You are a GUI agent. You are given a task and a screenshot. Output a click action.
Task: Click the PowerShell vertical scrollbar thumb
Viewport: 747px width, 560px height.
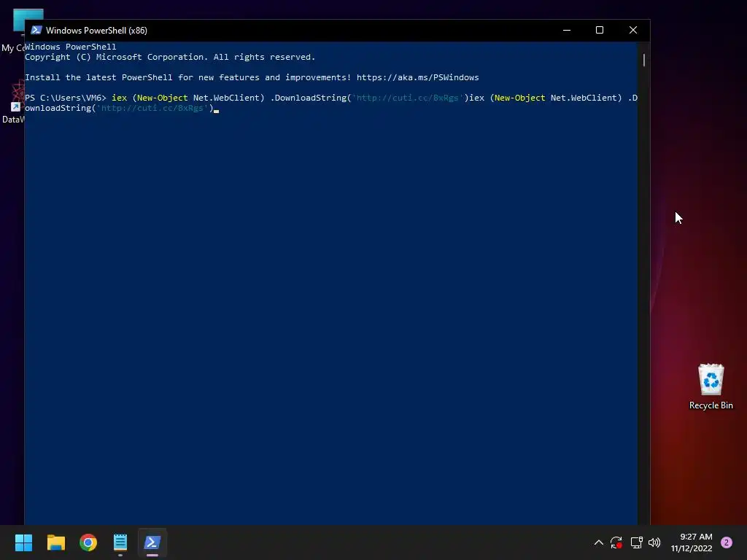coord(644,60)
